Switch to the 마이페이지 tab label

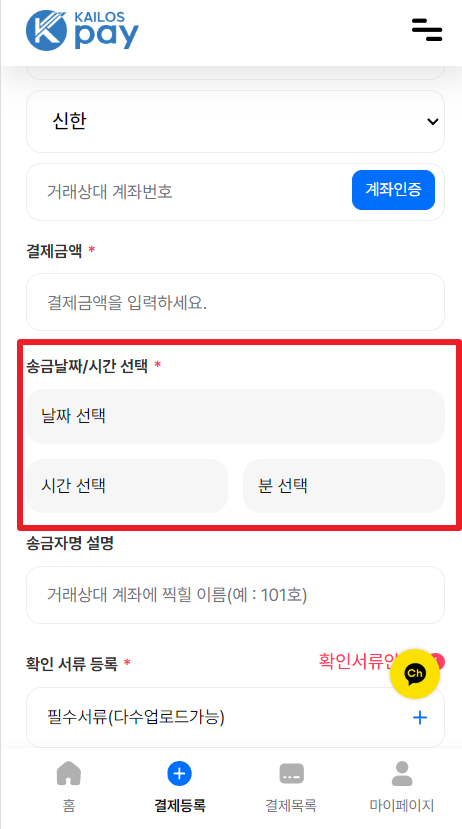pyautogui.click(x=402, y=806)
